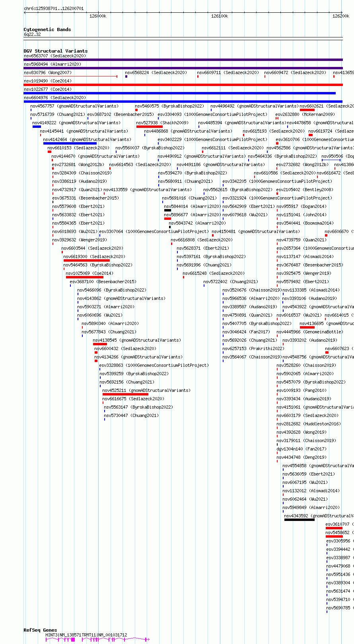This screenshot has height=644, width=354.
Task: Click blue bar under nsv4149222
Action: [37, 127]
